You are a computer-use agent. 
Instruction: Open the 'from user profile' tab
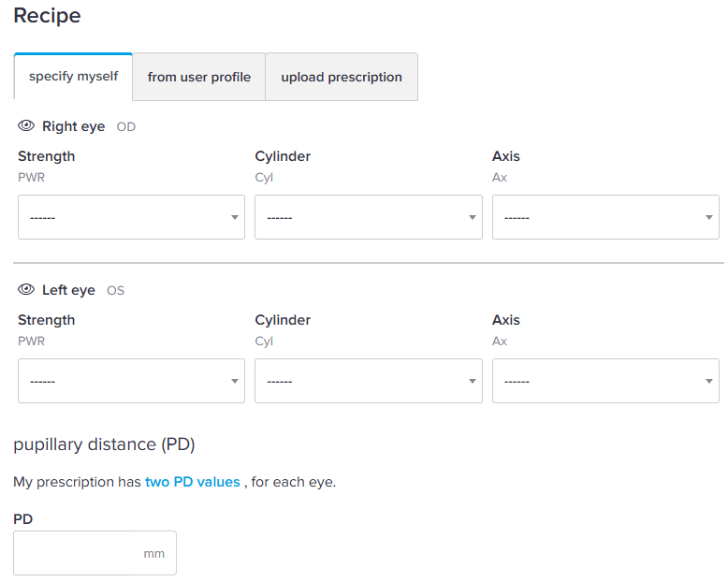199,77
